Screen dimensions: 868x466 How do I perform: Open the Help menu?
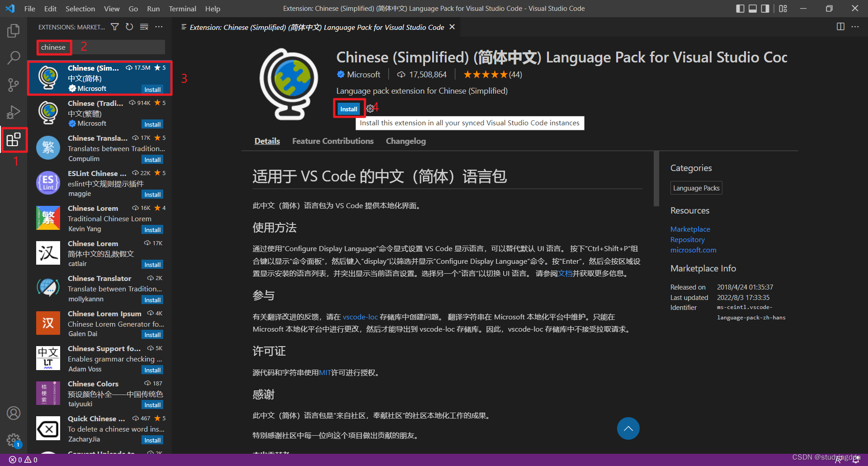(212, 9)
